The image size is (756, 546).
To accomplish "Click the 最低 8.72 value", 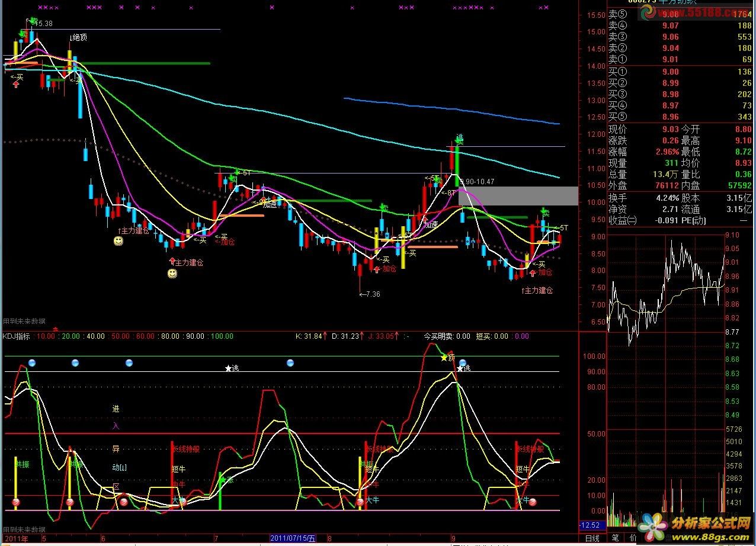I will [x=743, y=152].
